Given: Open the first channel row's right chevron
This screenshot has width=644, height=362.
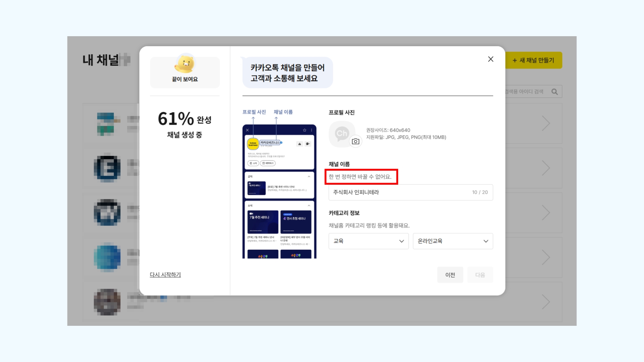Looking at the screenshot, I should 546,123.
